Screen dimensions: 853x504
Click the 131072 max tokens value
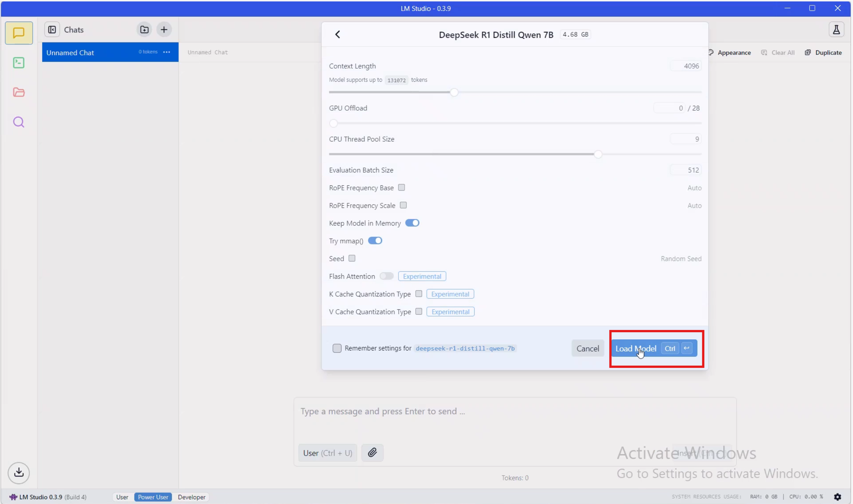pos(396,80)
